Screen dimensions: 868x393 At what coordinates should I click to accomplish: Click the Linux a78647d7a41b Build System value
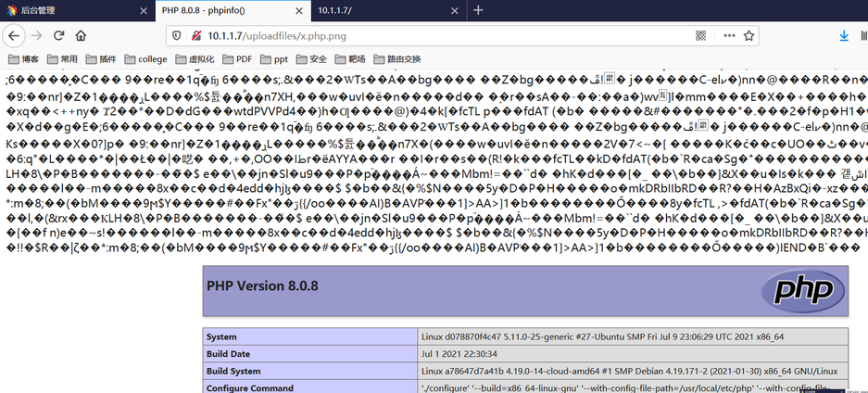tap(629, 371)
